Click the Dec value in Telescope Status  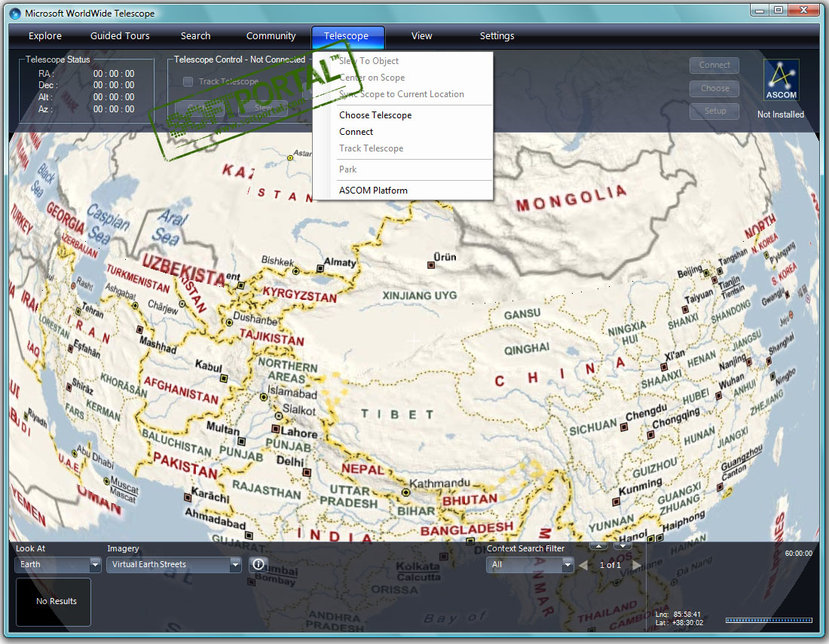coord(114,85)
